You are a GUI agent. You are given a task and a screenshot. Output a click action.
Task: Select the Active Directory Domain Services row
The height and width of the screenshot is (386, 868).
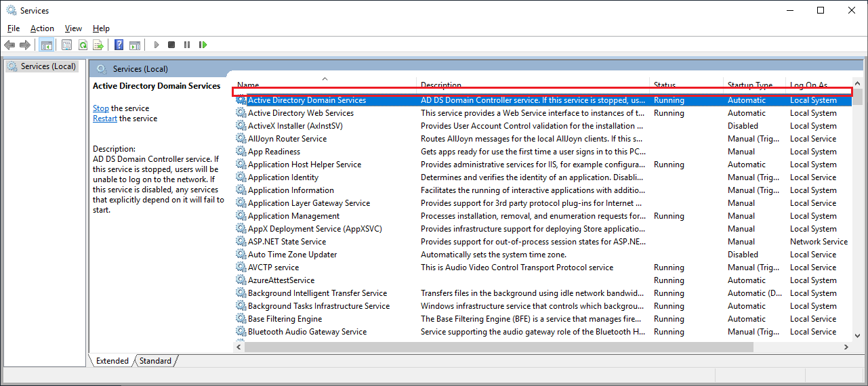pyautogui.click(x=543, y=100)
